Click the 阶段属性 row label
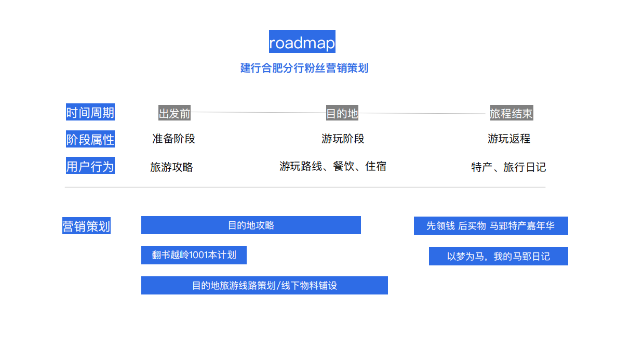 pyautogui.click(x=90, y=139)
